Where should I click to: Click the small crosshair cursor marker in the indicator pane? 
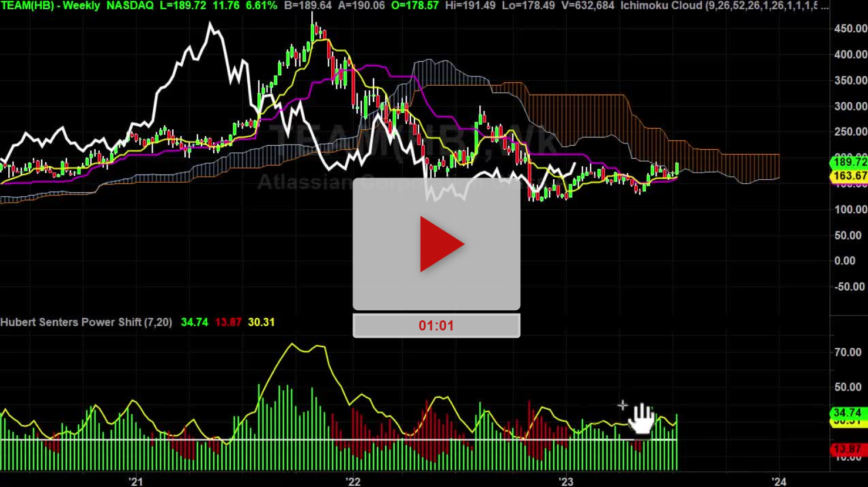point(623,405)
